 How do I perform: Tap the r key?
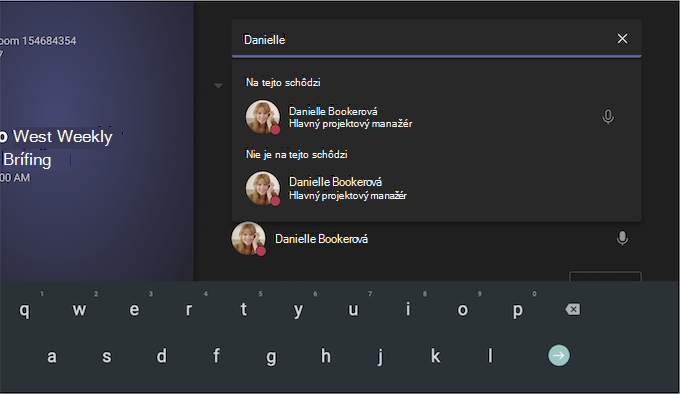pos(189,310)
